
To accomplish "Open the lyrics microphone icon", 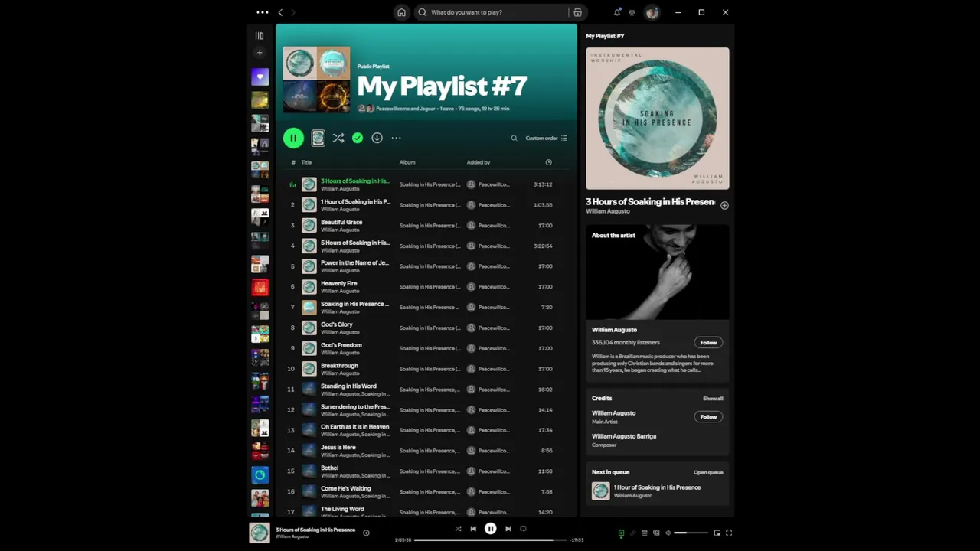I will 632,533.
